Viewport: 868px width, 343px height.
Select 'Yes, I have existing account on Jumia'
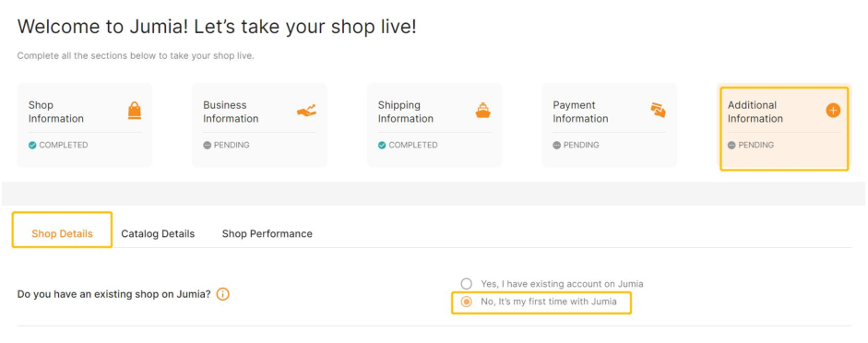(467, 284)
